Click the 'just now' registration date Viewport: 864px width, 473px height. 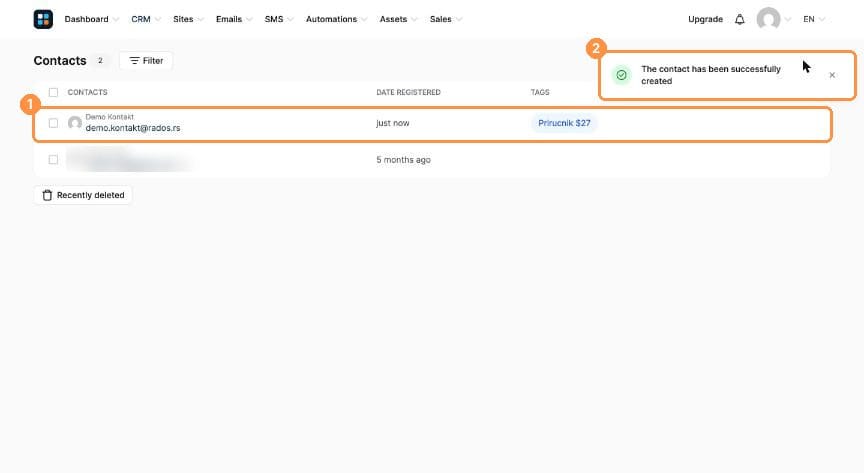click(x=393, y=123)
